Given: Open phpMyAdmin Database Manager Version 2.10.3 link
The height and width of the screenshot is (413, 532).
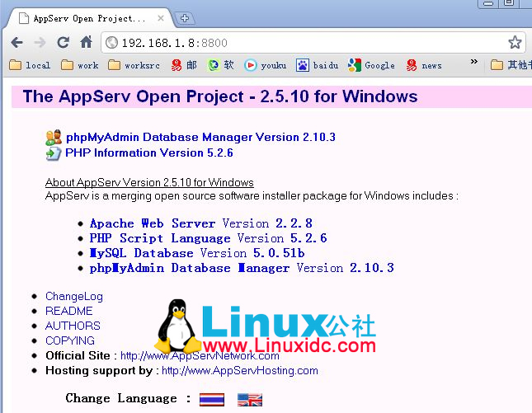Looking at the screenshot, I should click(200, 137).
